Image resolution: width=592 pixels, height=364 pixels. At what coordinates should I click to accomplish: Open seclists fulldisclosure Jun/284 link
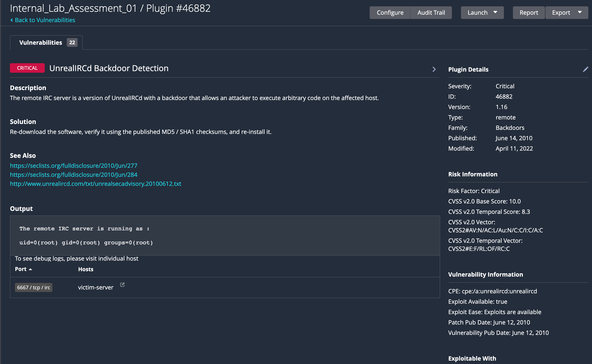pos(73,175)
